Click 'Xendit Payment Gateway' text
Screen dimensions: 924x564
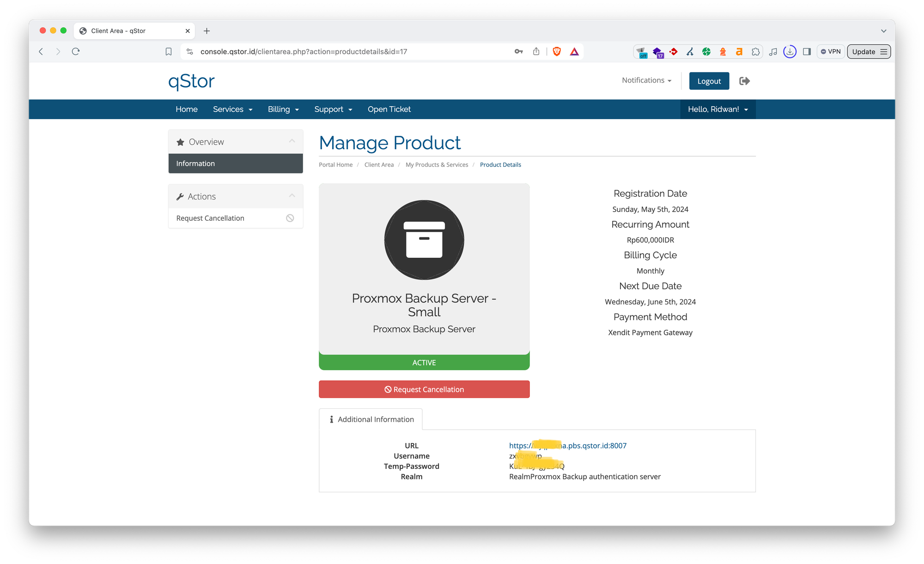(x=650, y=333)
